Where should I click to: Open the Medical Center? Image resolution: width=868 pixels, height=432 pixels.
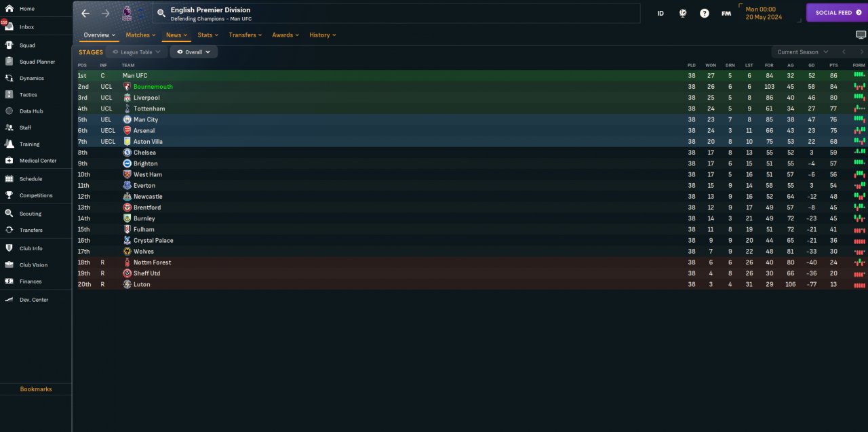point(38,161)
